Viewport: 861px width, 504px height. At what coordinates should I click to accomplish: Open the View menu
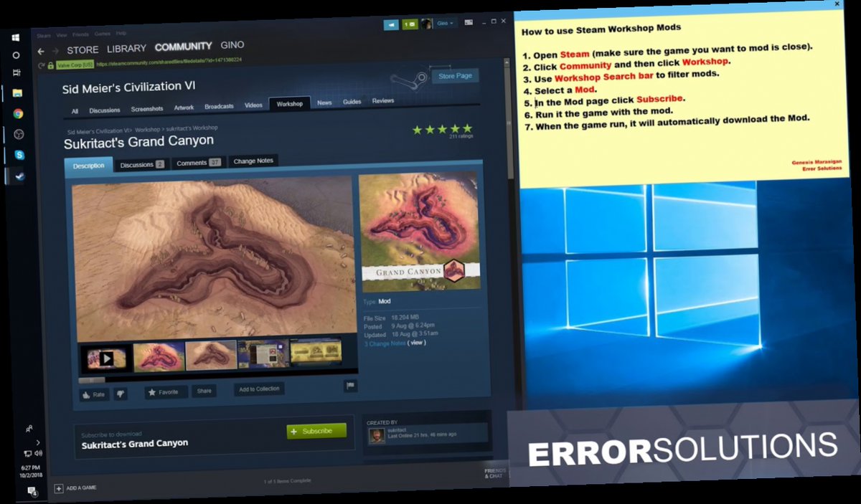point(62,34)
